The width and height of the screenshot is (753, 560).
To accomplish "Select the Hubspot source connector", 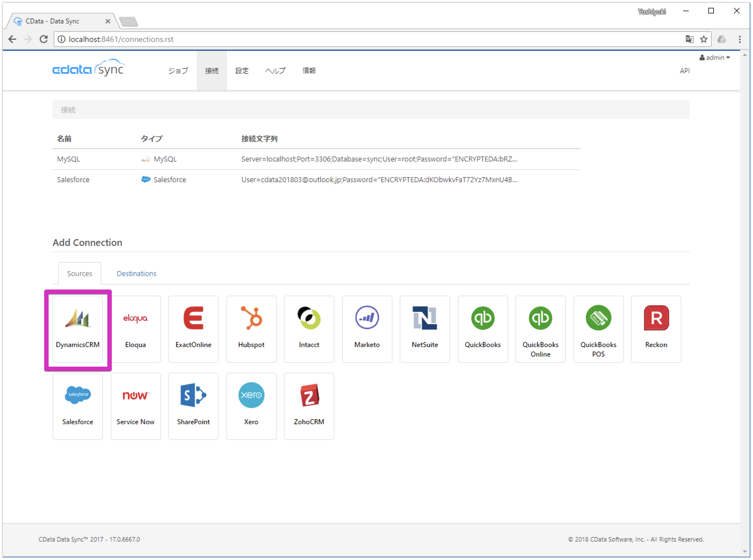I will point(251,328).
